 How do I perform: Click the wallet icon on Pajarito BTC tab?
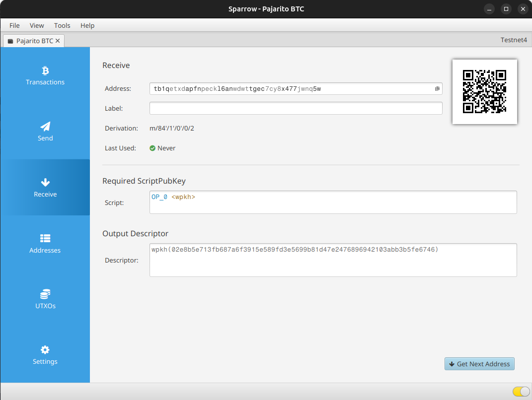click(x=10, y=41)
